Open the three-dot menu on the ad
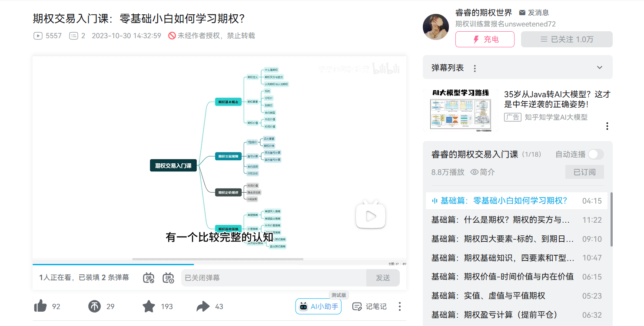 607,126
